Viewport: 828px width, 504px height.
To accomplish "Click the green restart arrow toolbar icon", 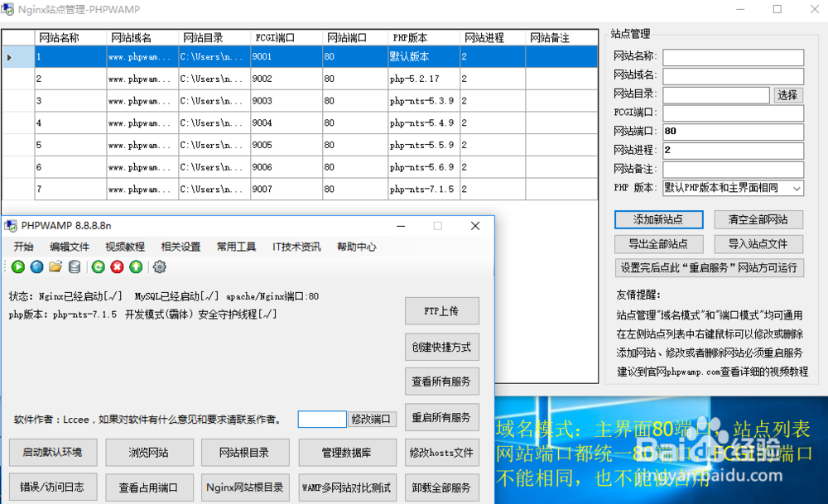I will coord(99,266).
